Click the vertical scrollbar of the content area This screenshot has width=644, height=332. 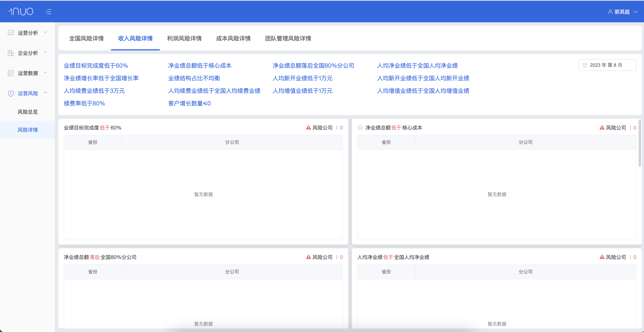(x=640, y=143)
